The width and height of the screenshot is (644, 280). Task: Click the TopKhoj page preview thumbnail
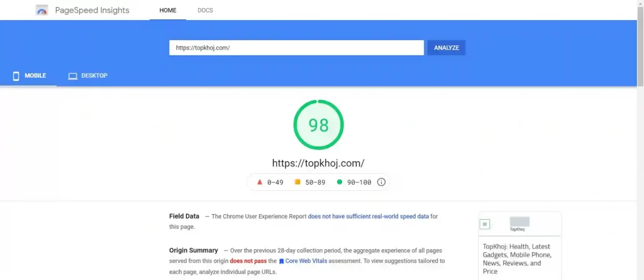click(519, 245)
